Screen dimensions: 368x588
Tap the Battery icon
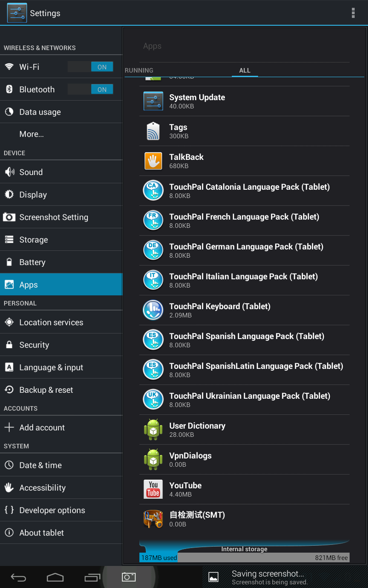[9, 262]
